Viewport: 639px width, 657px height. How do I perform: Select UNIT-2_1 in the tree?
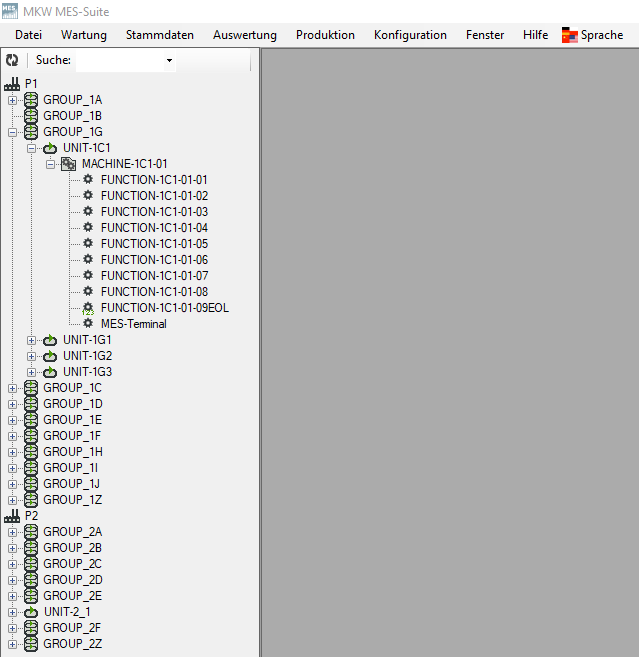(68, 612)
